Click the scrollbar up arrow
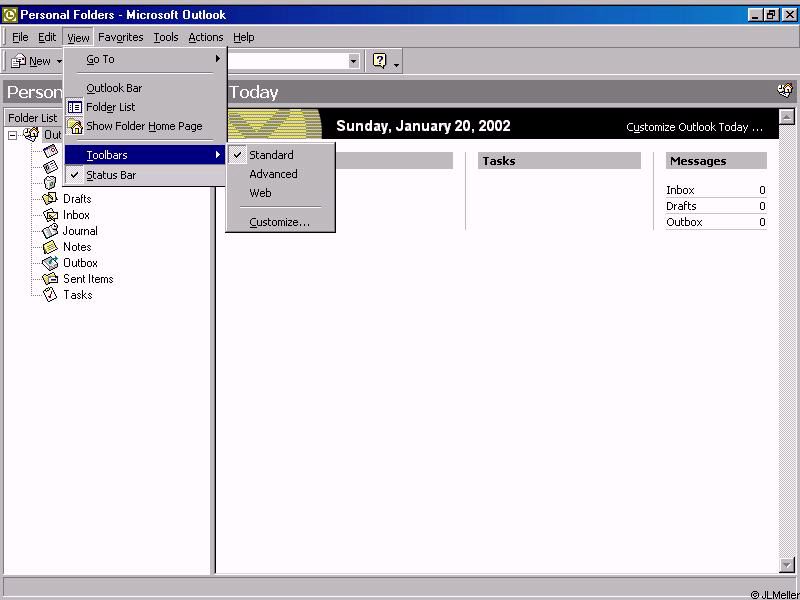This screenshot has height=600, width=800. [x=787, y=117]
